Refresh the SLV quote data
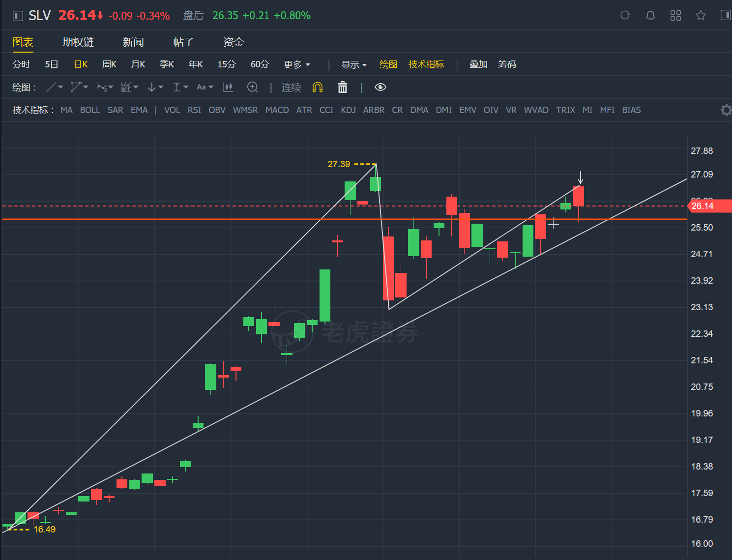The width and height of the screenshot is (732, 560). click(x=625, y=15)
